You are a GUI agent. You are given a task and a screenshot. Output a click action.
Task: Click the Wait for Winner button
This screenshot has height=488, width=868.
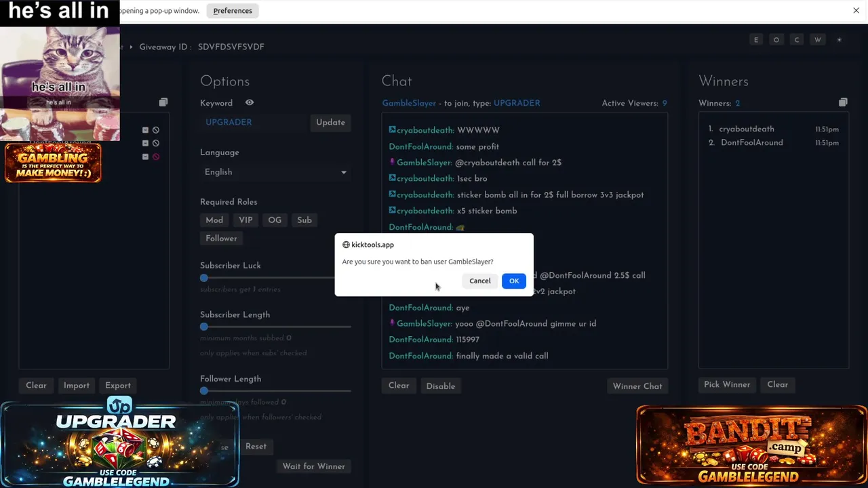click(313, 466)
